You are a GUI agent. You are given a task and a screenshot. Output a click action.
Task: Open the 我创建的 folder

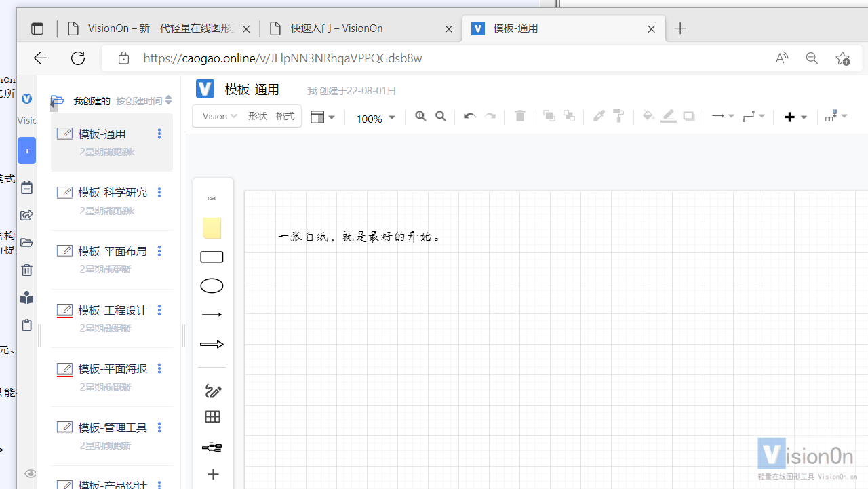pyautogui.click(x=92, y=100)
